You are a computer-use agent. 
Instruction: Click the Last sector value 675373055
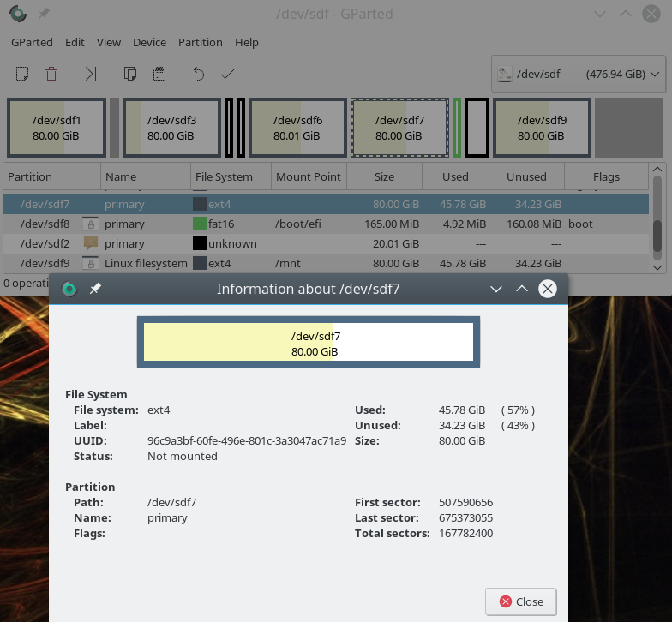(466, 517)
